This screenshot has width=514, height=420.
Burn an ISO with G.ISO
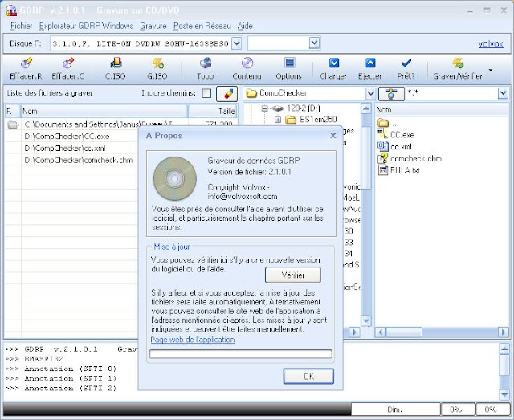tap(157, 69)
